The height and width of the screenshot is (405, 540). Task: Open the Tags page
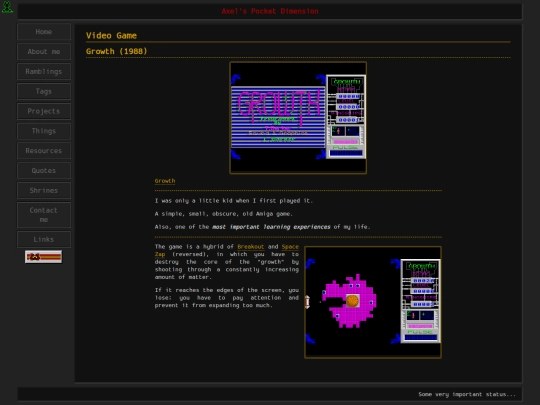coord(44,91)
